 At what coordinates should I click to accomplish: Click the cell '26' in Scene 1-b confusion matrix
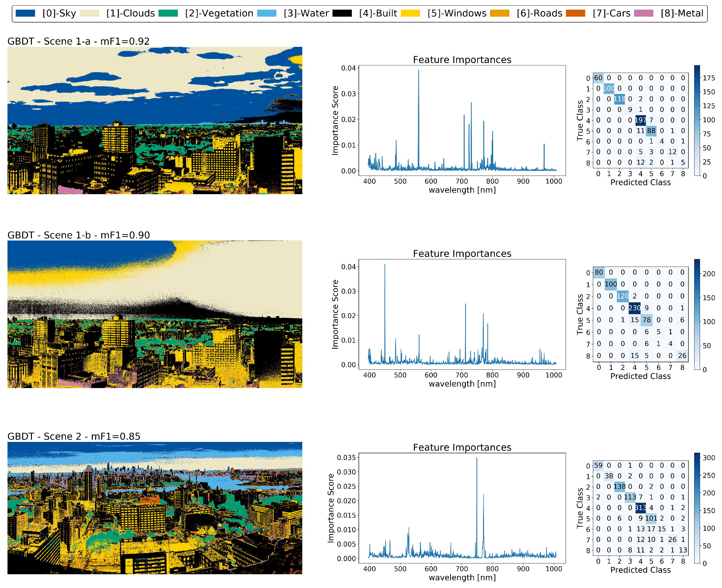[682, 356]
